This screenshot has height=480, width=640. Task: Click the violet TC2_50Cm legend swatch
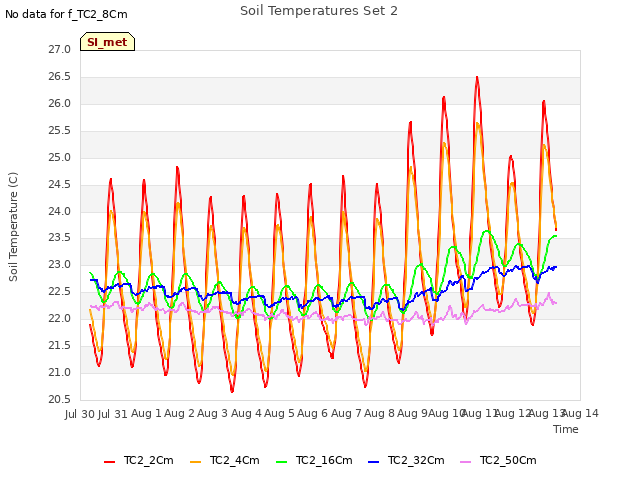click(x=465, y=462)
